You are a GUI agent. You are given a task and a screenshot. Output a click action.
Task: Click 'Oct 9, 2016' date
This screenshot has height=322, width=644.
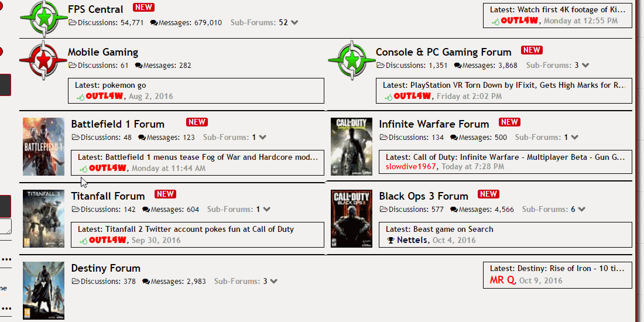click(x=541, y=280)
